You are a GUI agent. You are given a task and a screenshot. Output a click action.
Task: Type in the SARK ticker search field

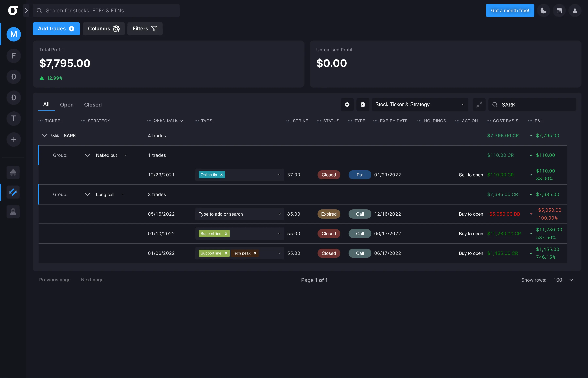coord(532,105)
